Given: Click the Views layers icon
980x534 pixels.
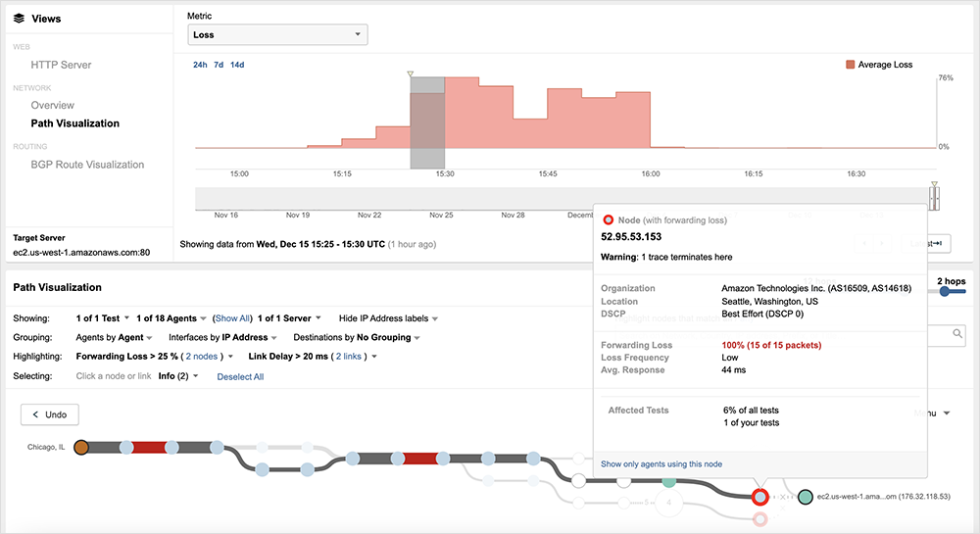Looking at the screenshot, I should (19, 19).
